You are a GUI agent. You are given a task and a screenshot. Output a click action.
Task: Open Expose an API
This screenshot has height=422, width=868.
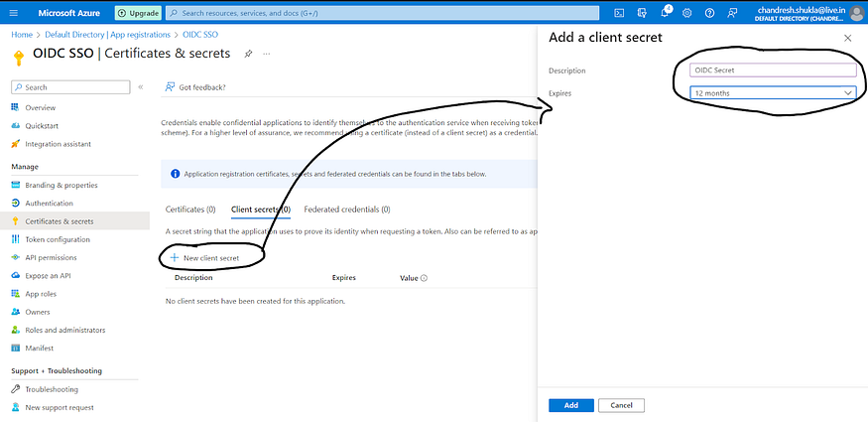point(48,276)
